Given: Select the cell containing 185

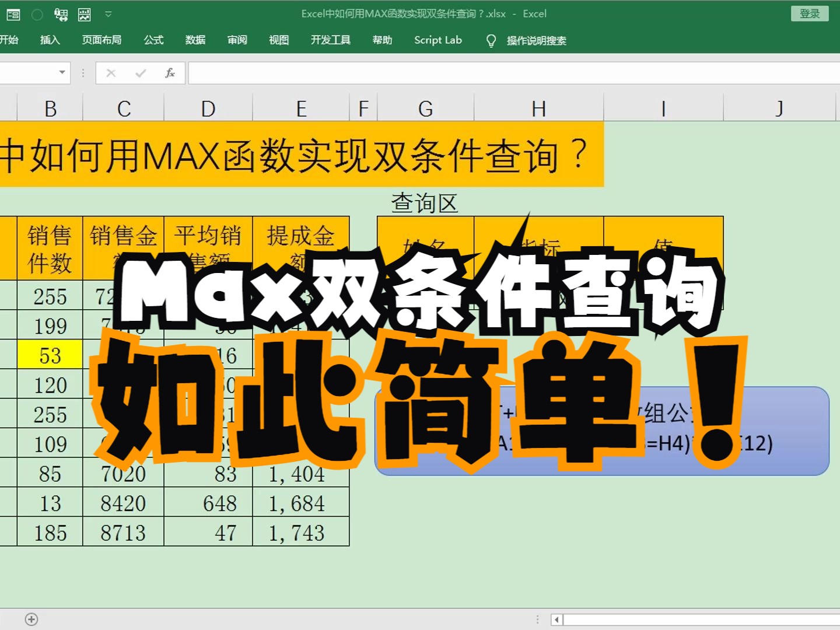Looking at the screenshot, I should tap(50, 532).
